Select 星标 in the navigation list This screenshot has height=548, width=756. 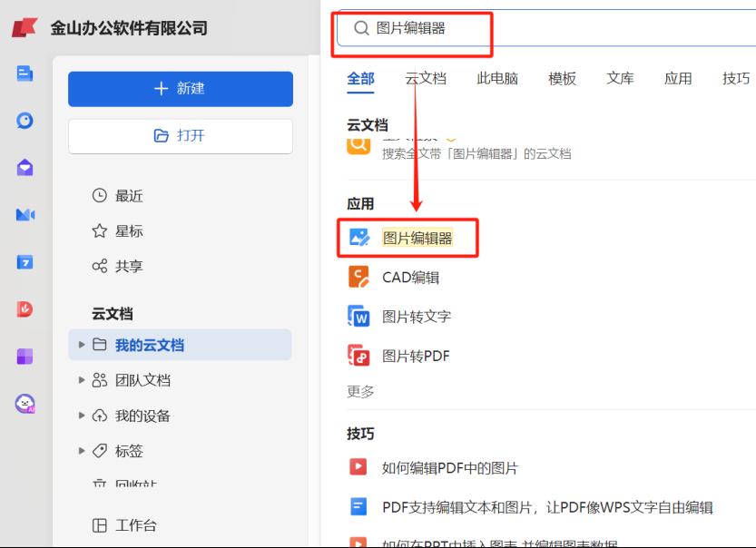coord(129,230)
